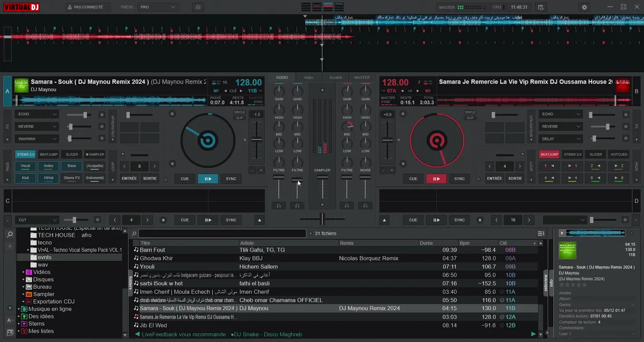
Task: Select the HOTCUES pad page on deck B
Action: point(619,154)
